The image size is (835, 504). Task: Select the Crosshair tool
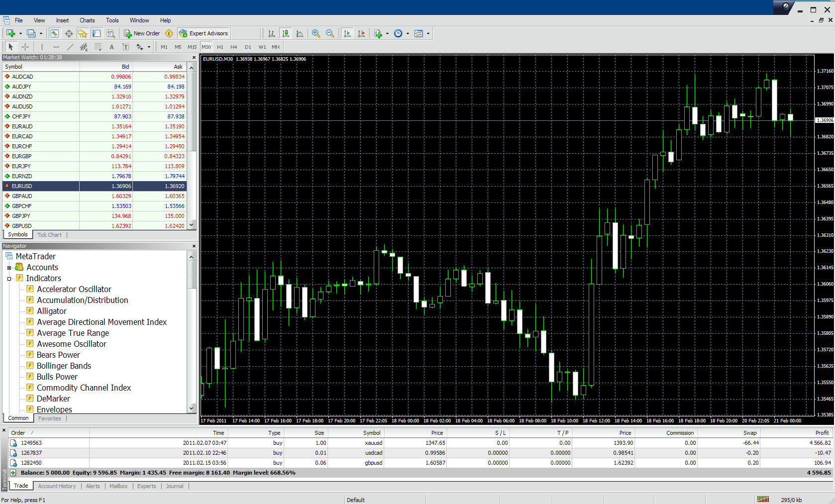25,47
